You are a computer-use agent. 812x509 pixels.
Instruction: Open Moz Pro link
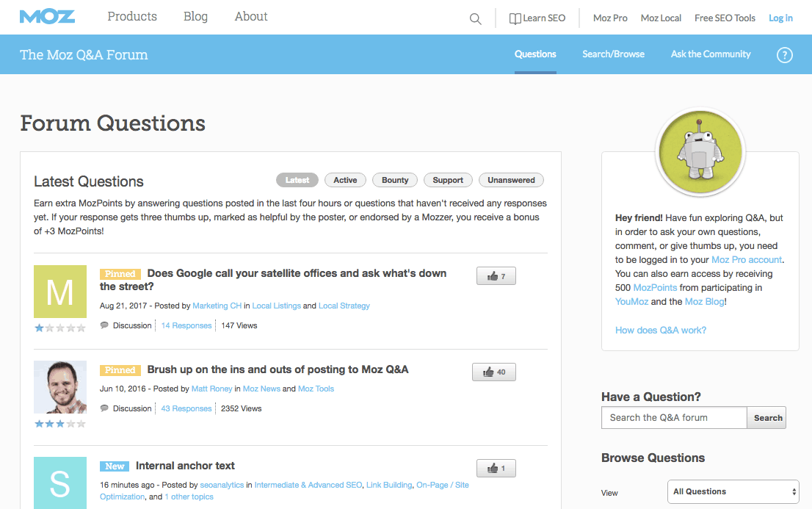(610, 18)
